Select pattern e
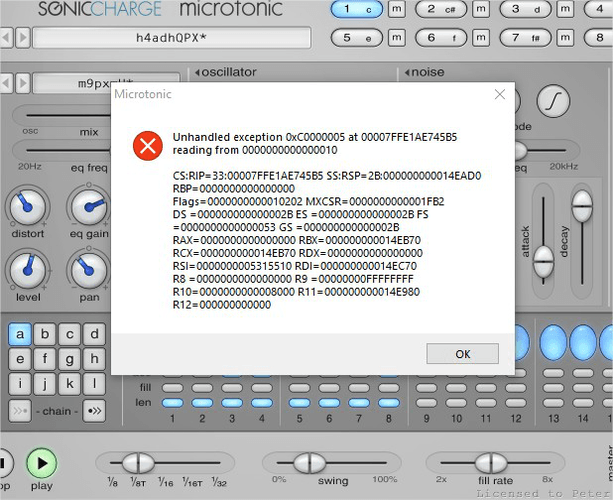This screenshot has height=500, width=613. click(x=20, y=359)
